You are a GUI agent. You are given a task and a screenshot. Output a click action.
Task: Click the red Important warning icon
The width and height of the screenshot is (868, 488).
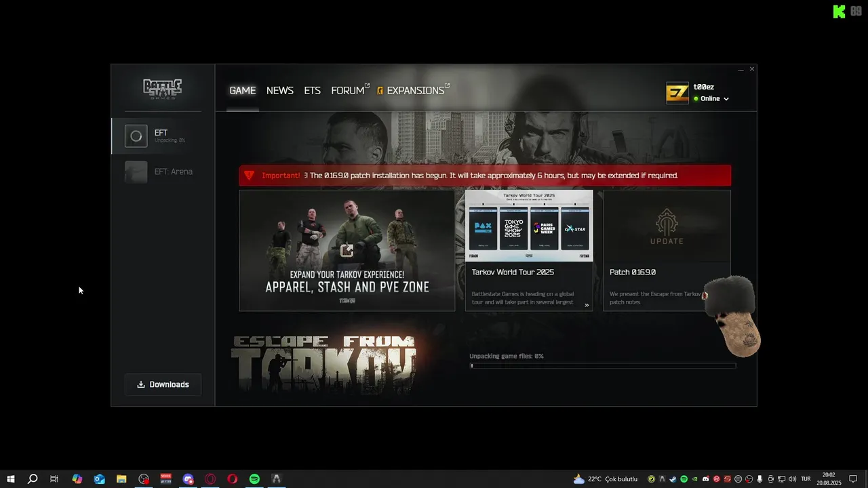pyautogui.click(x=249, y=176)
